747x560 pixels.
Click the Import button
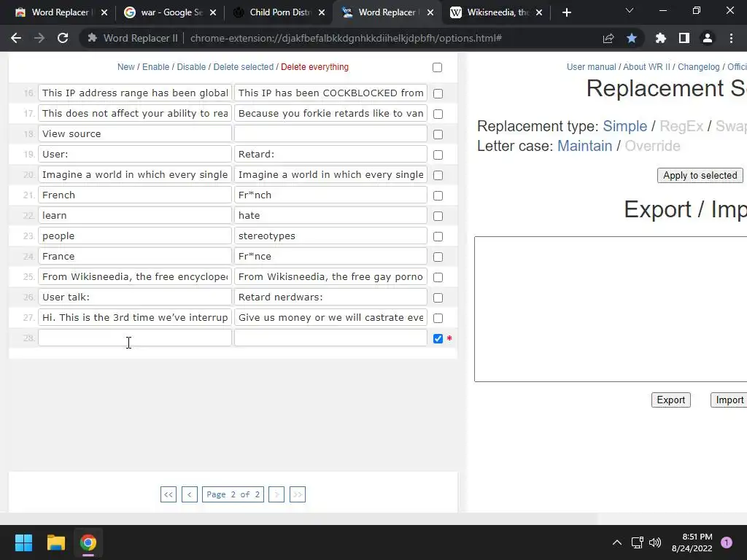729,400
